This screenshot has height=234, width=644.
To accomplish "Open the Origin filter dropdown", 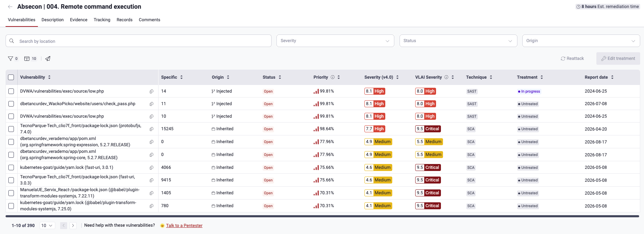I will [581, 41].
